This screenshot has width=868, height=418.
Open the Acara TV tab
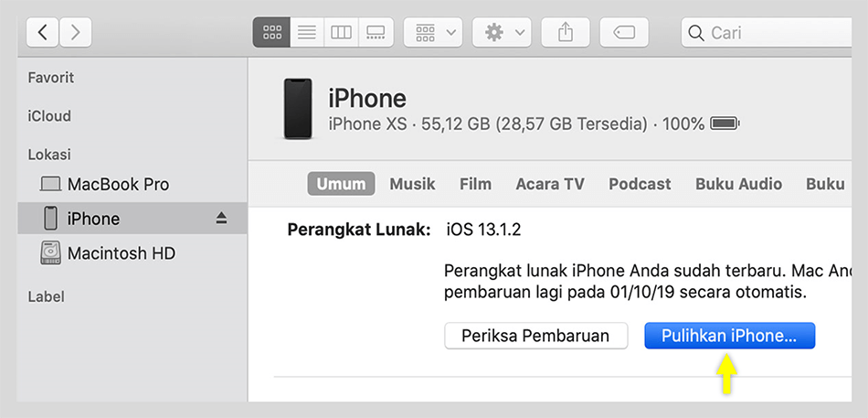(x=550, y=184)
